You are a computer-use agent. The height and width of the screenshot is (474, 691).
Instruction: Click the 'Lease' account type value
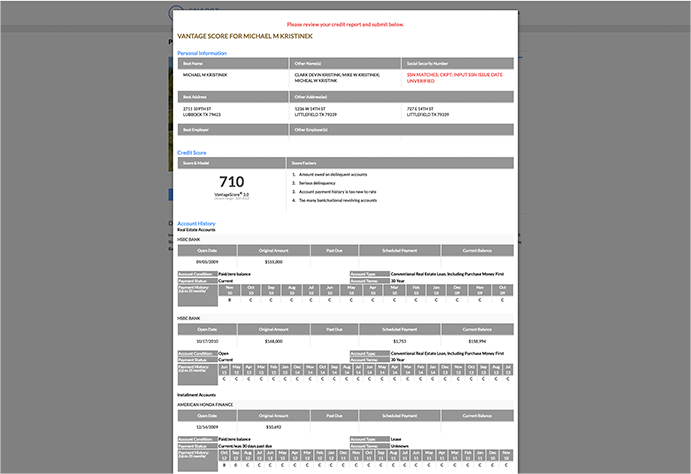click(396, 439)
